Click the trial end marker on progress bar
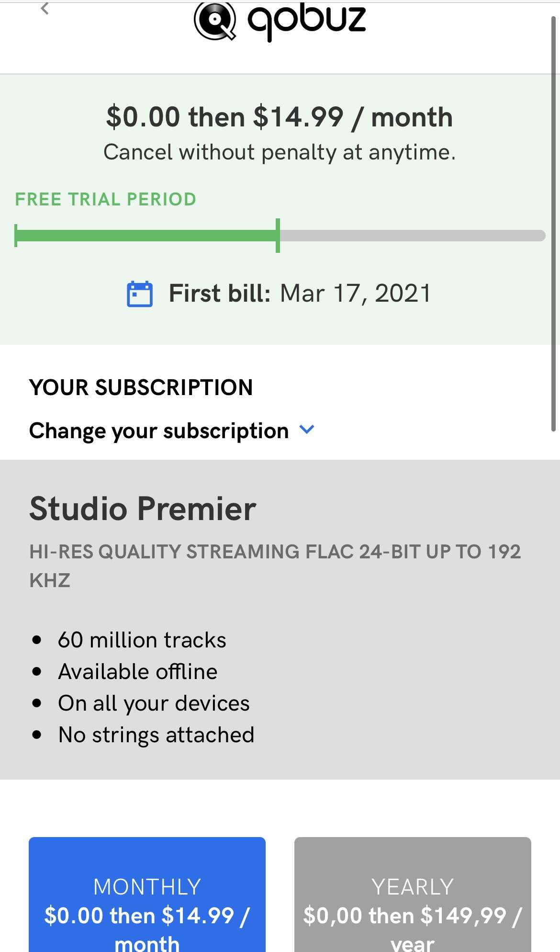Image resolution: width=560 pixels, height=952 pixels. (278, 236)
